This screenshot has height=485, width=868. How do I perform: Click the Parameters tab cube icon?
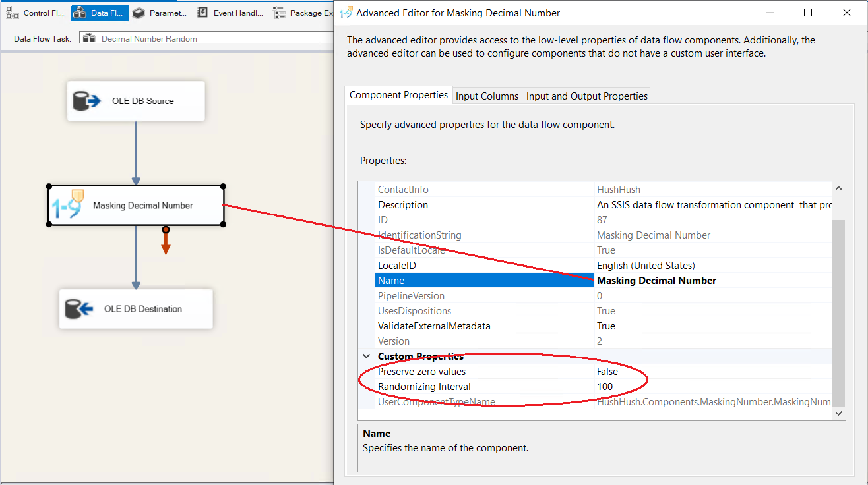[x=139, y=13]
